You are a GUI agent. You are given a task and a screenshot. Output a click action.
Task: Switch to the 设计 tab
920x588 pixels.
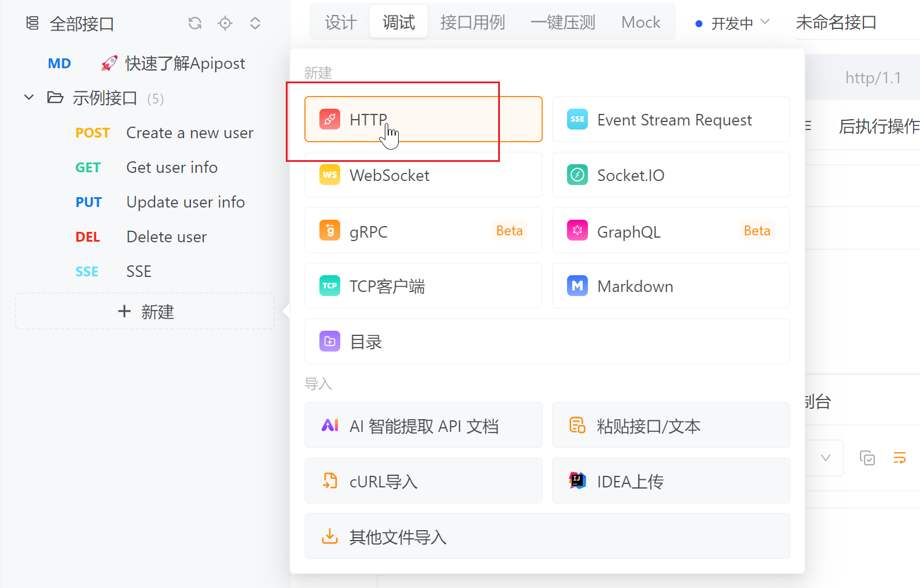pos(341,22)
